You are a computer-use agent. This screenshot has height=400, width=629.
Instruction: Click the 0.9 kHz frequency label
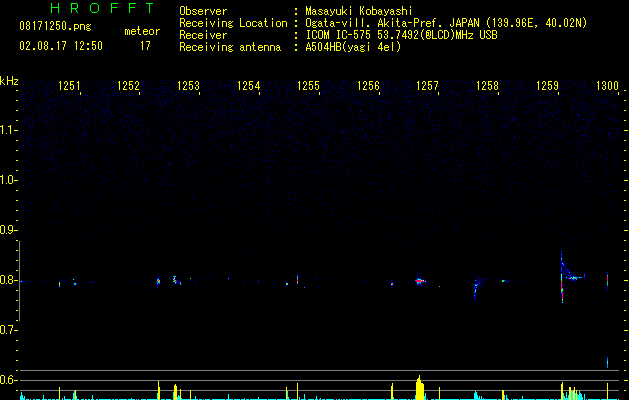click(x=8, y=230)
